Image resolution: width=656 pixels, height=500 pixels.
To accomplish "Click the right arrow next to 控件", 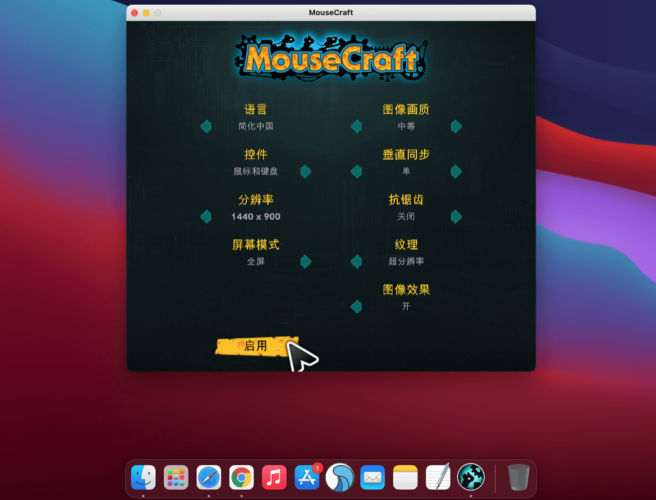I will [x=306, y=171].
